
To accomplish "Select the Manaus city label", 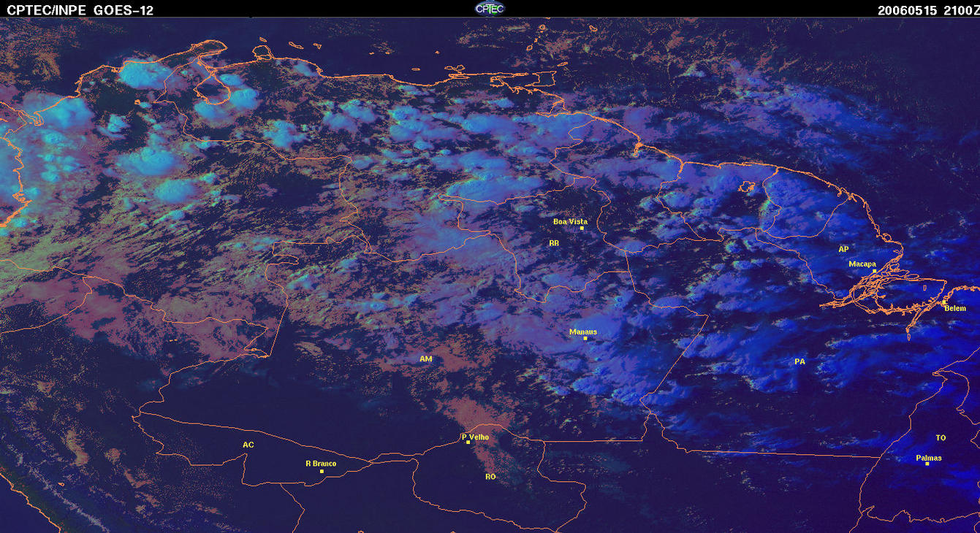I will [583, 331].
